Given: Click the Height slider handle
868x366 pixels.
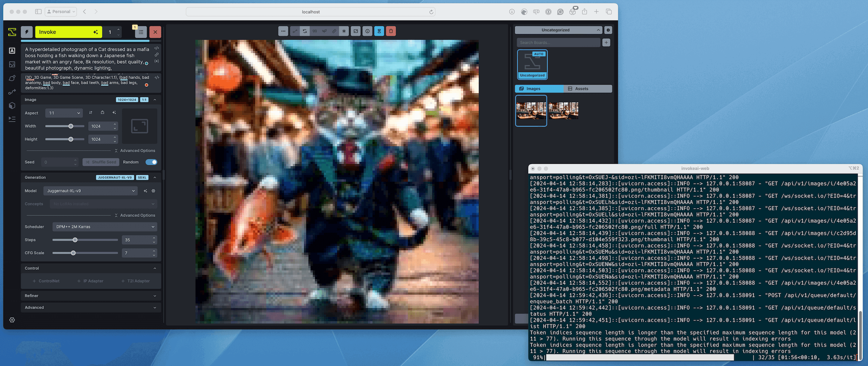Looking at the screenshot, I should click(x=71, y=139).
